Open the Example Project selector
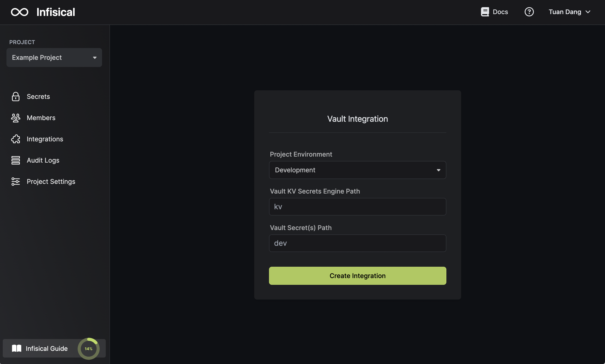Viewport: 605px width, 364px height. pyautogui.click(x=54, y=58)
